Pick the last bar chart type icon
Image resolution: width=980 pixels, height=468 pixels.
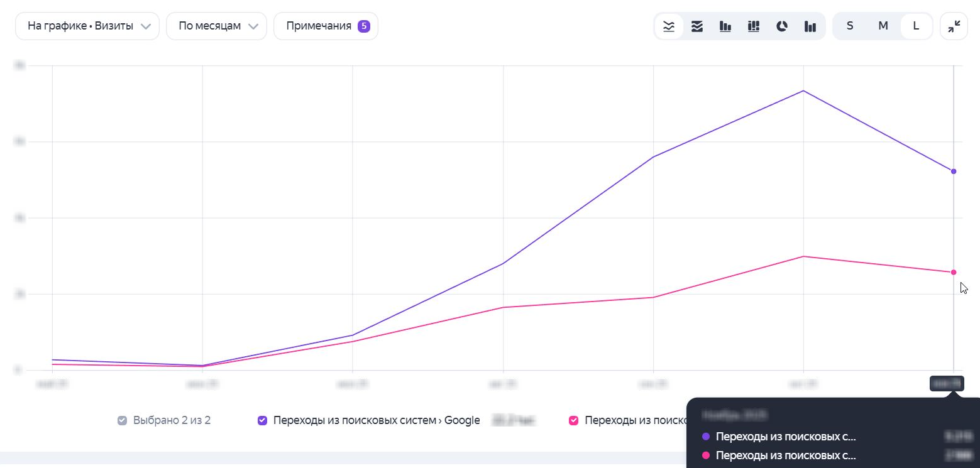click(810, 26)
